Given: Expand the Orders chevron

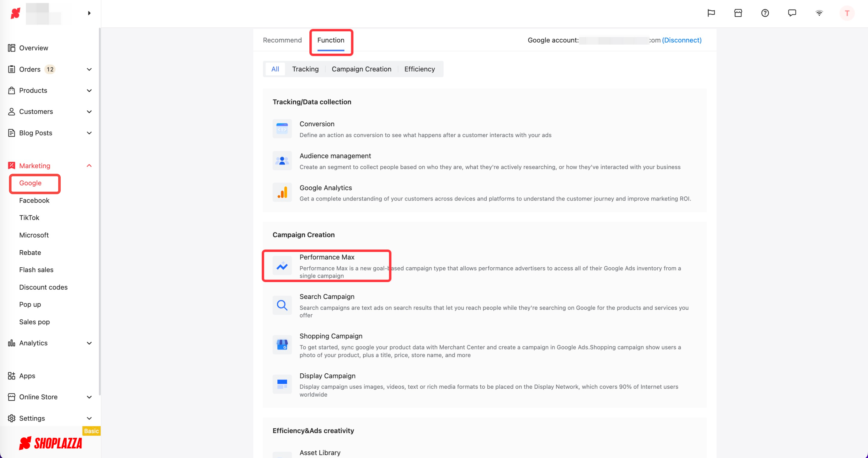Looking at the screenshot, I should coord(89,69).
